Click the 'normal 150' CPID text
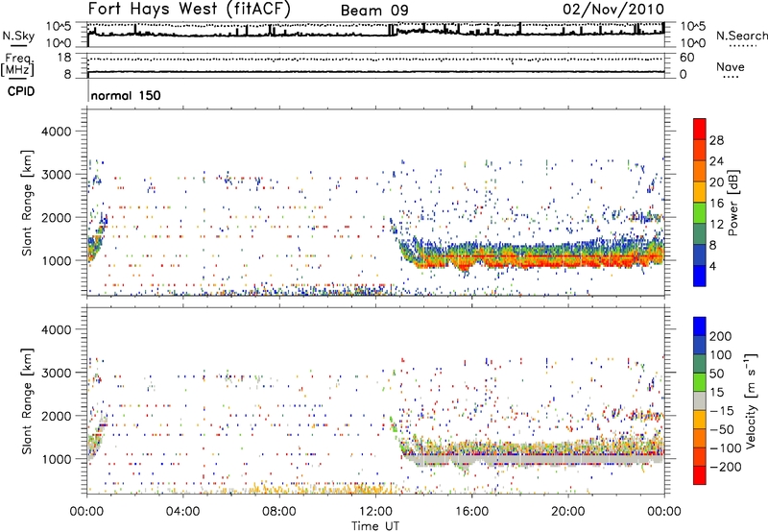 [x=126, y=95]
